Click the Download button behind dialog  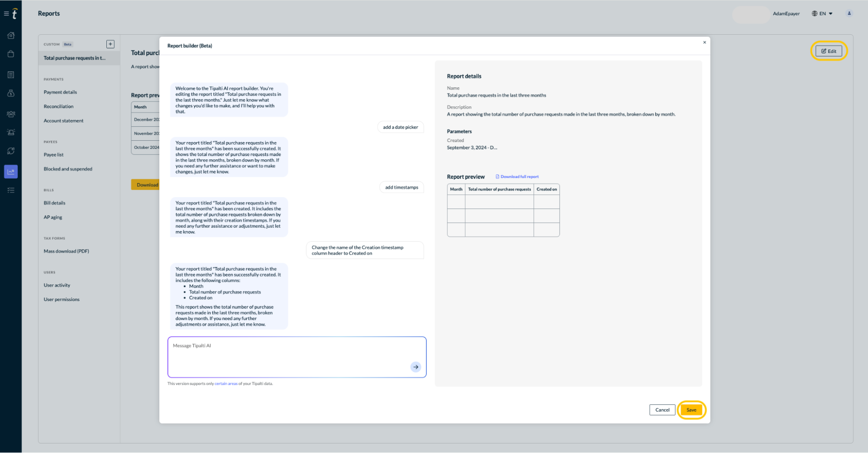tap(145, 185)
